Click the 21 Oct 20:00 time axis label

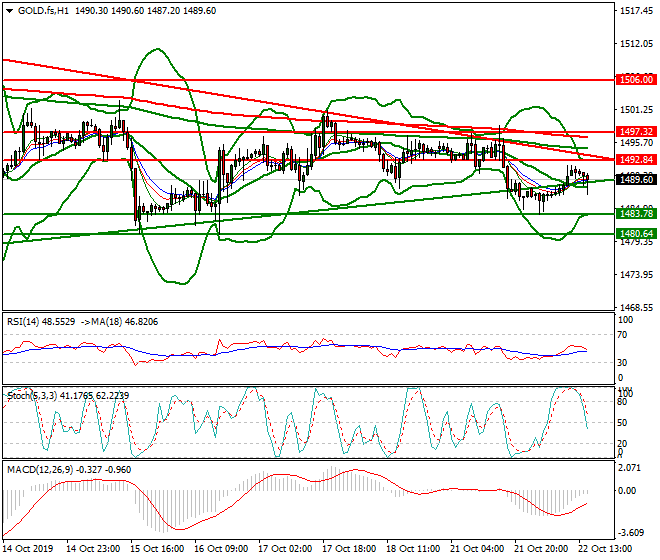(541, 549)
